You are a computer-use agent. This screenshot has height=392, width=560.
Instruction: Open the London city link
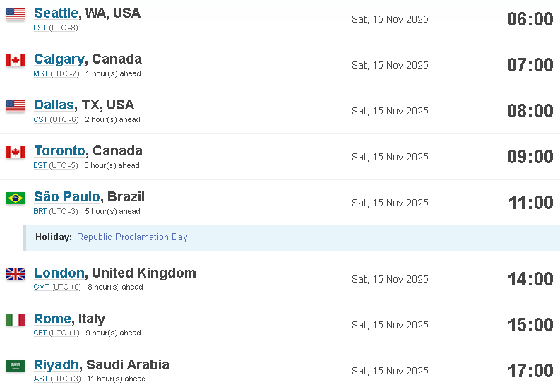click(59, 273)
